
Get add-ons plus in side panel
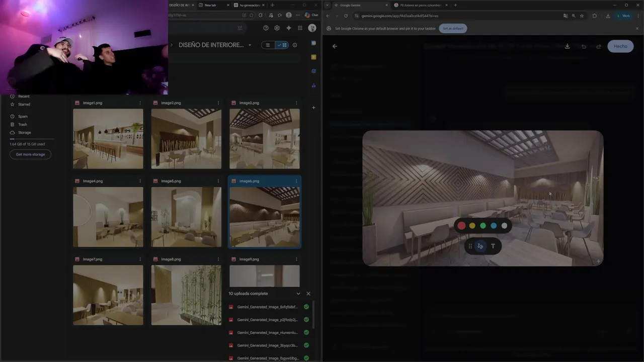(313, 108)
